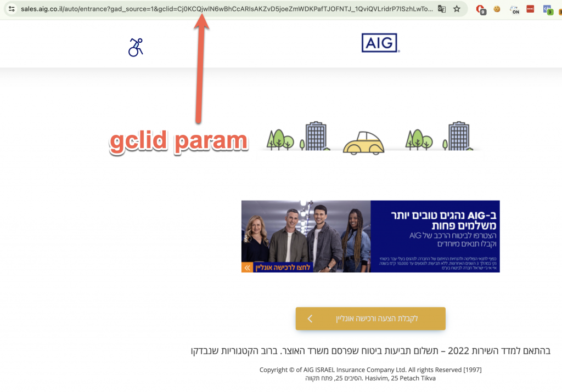Open the red password manager extension icon
The width and height of the screenshot is (562, 392).
coord(531,9)
